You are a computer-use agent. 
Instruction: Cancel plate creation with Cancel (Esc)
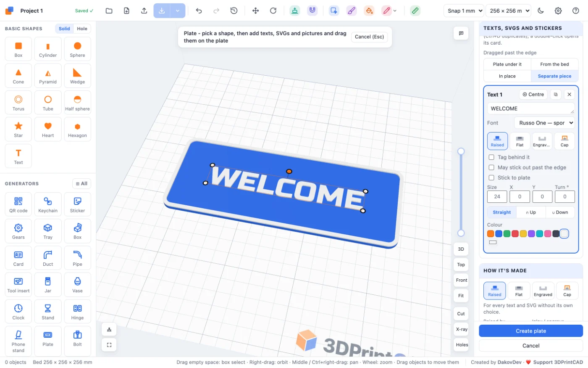(x=369, y=37)
